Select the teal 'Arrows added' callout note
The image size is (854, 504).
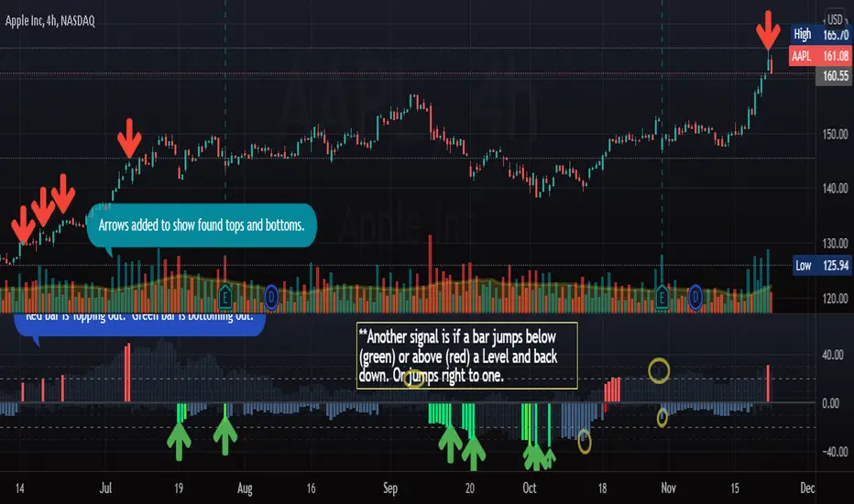201,225
